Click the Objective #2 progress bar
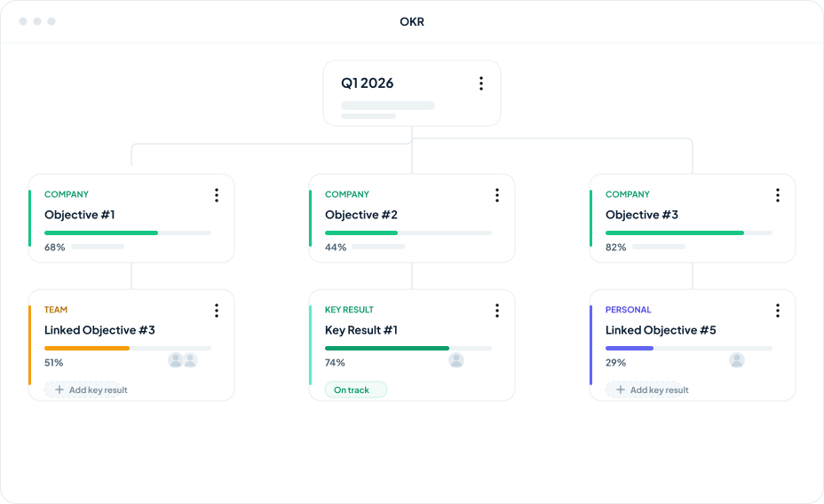 point(408,232)
